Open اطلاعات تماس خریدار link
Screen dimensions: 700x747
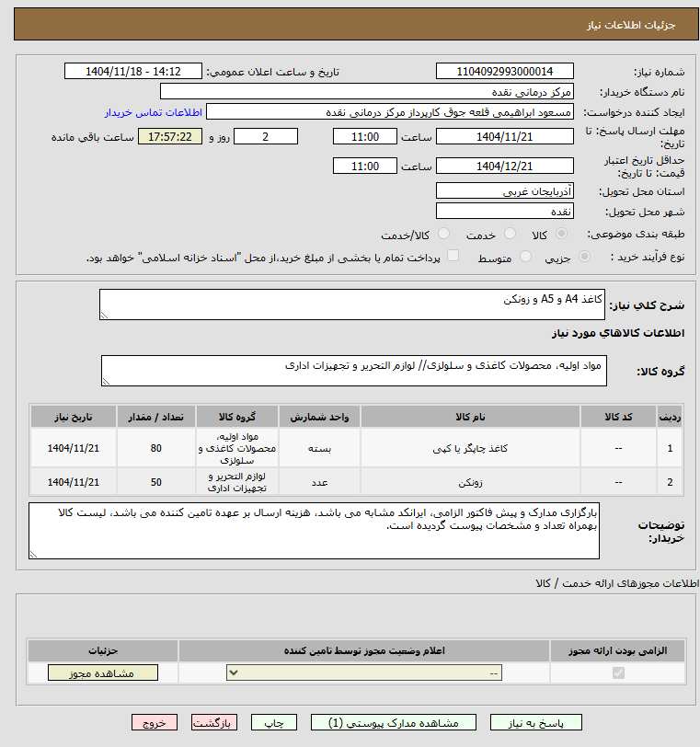[154, 112]
